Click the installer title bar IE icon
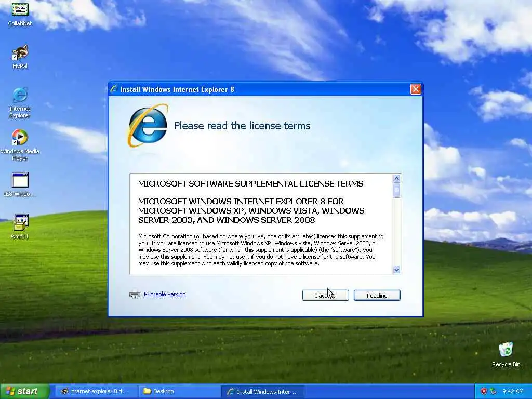The height and width of the screenshot is (399, 532). coord(114,89)
